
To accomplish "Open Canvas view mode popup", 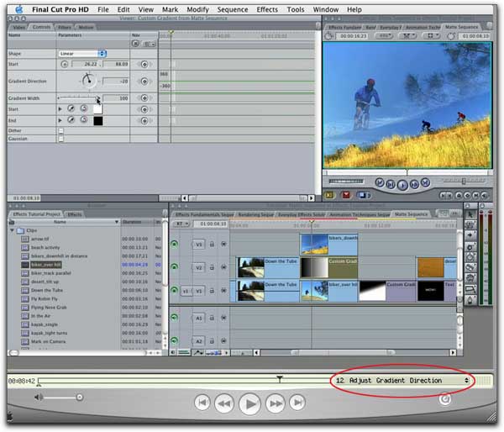I will (x=432, y=35).
